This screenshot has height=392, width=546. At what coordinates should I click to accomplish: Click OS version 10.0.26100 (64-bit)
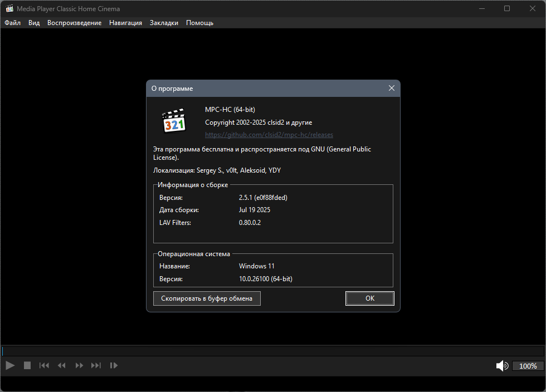(x=266, y=279)
